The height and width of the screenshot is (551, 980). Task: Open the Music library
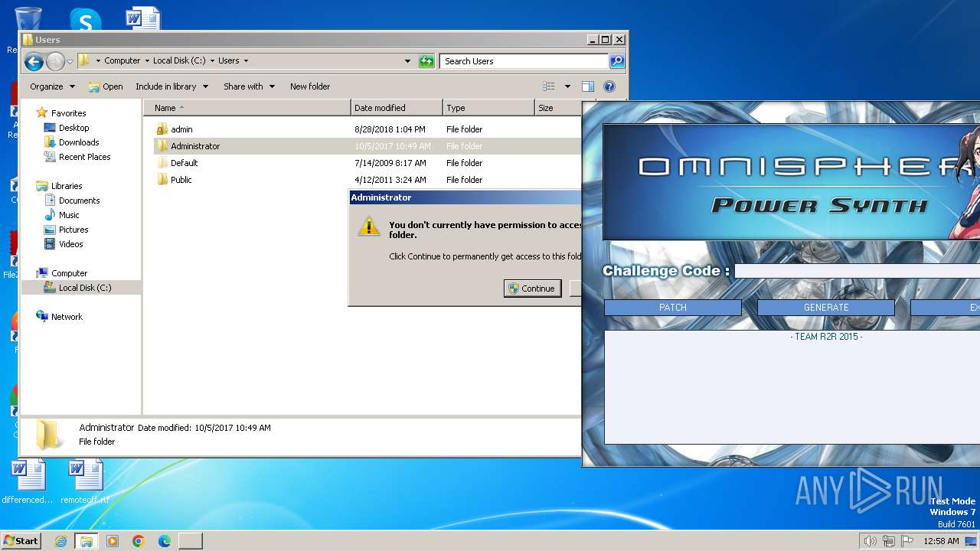tap(69, 215)
